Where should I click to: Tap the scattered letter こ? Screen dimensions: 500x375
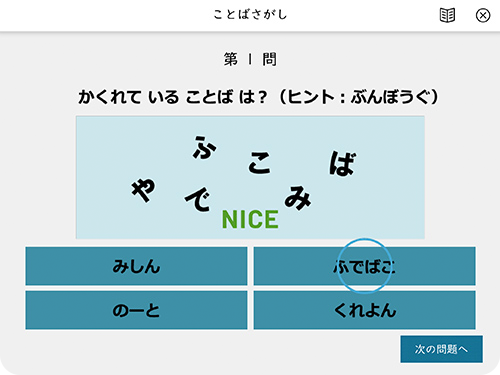tap(259, 163)
